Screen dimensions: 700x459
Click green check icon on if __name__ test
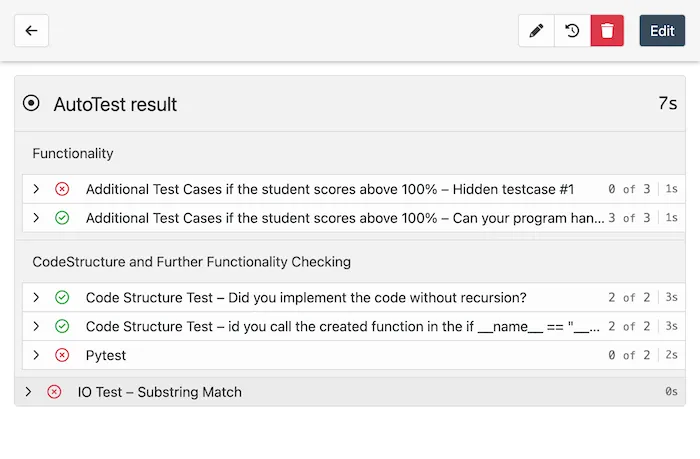pos(62,326)
